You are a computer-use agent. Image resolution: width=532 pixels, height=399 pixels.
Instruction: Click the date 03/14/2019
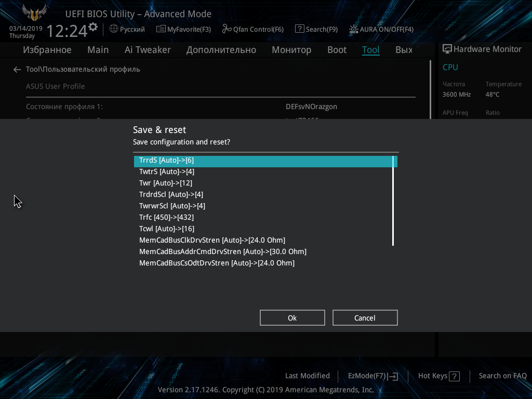point(26,29)
